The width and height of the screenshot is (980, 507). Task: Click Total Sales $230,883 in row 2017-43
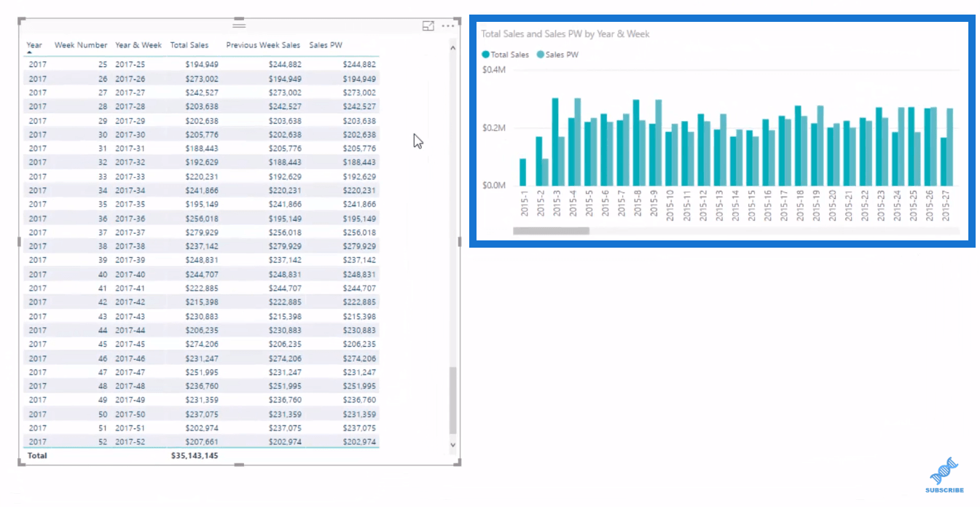tap(203, 316)
